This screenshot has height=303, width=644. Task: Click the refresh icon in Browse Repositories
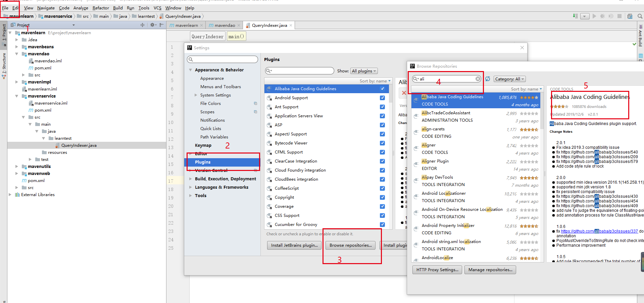click(x=488, y=79)
